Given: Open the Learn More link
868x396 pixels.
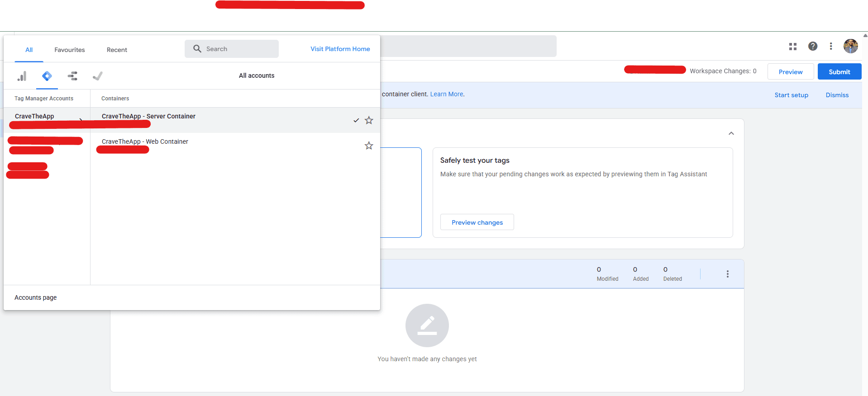Looking at the screenshot, I should click(447, 94).
